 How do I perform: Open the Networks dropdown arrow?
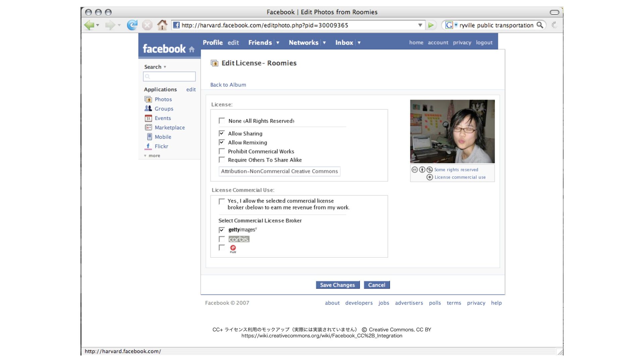pos(324,43)
